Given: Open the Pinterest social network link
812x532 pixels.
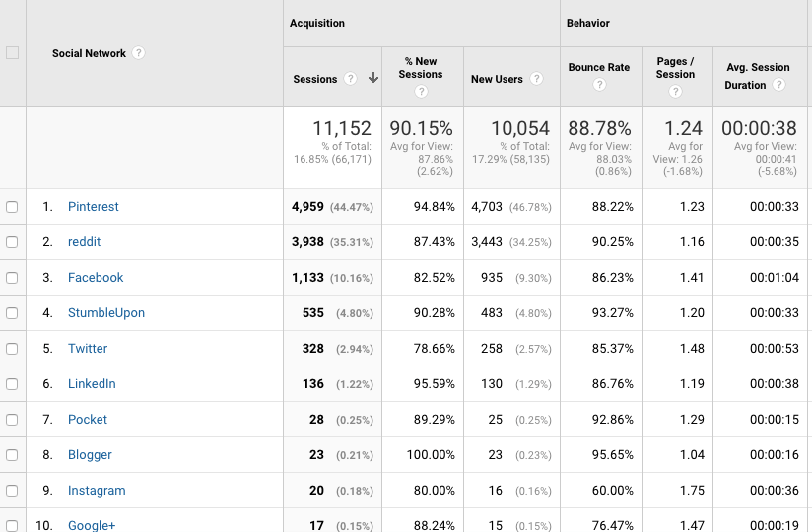Looking at the screenshot, I should 94,207.
